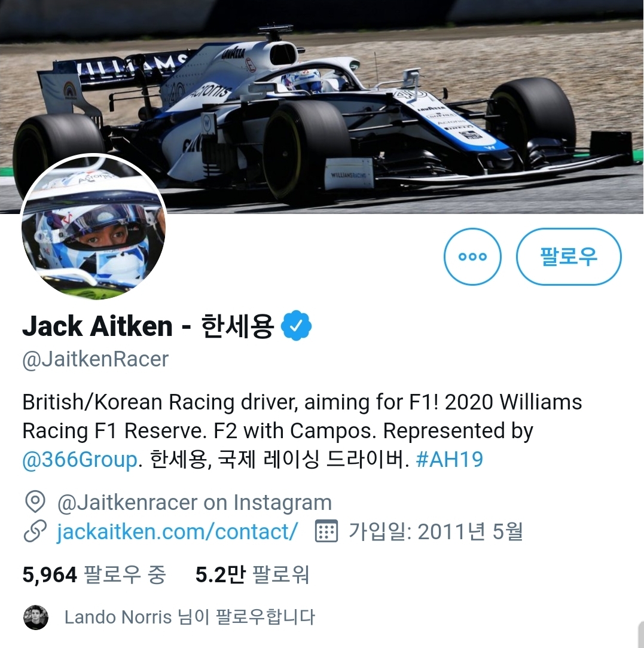Image resolution: width=644 pixels, height=648 pixels.
Task: Click the location pin icon
Action: point(35,502)
